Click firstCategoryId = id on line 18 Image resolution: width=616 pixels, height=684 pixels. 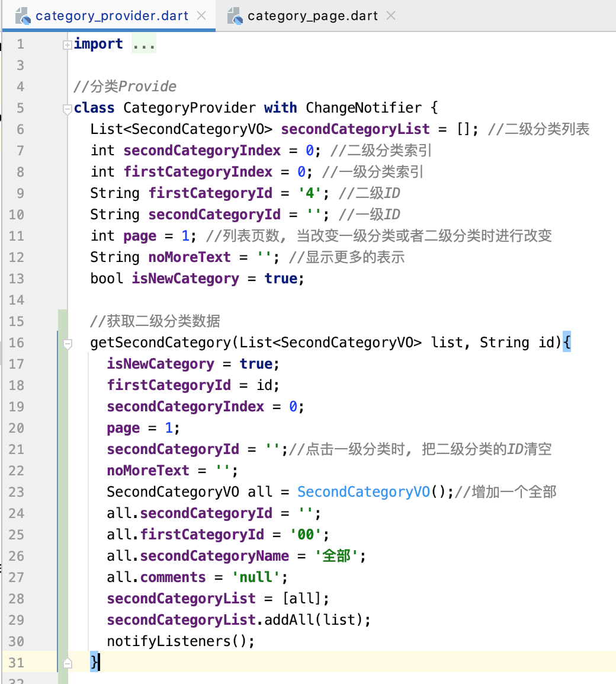click(x=190, y=385)
